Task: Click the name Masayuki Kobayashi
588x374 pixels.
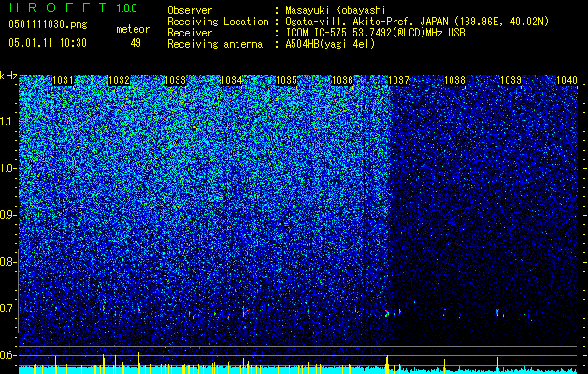Action: [x=336, y=10]
